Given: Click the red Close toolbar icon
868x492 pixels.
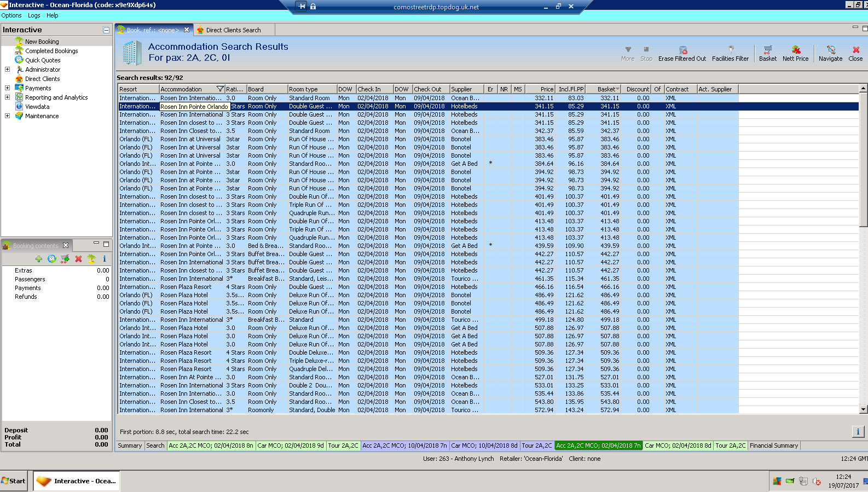Looking at the screenshot, I should click(855, 53).
